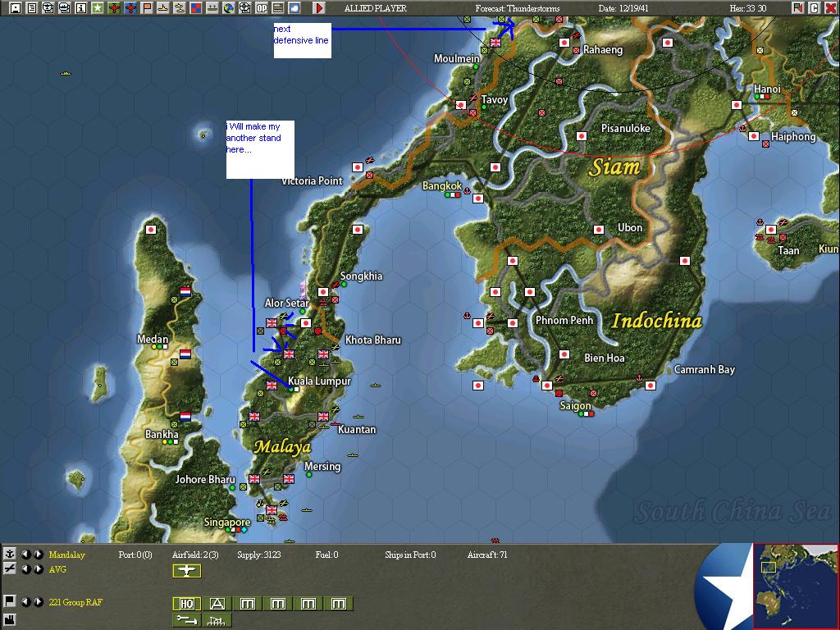840x630 pixels.
Task: Click the red plane on blue icon
Action: [130, 8]
